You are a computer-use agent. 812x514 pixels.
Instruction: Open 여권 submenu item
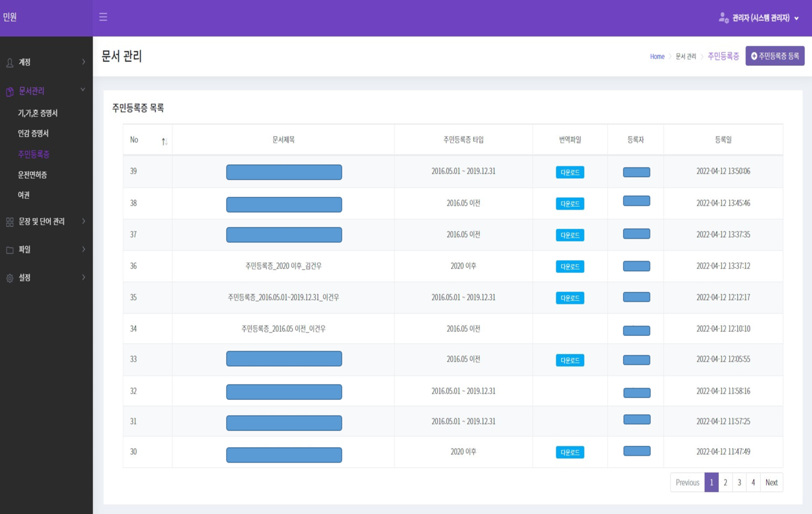(24, 195)
